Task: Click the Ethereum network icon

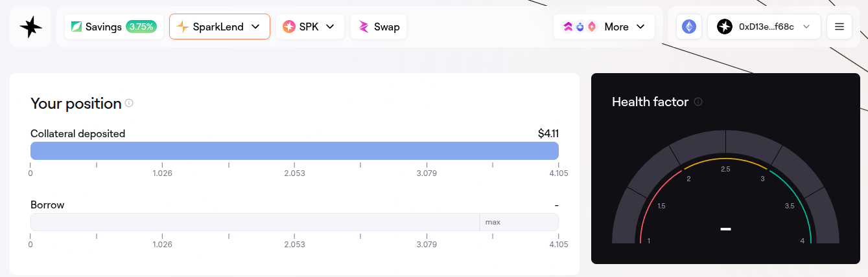Action: [x=688, y=27]
